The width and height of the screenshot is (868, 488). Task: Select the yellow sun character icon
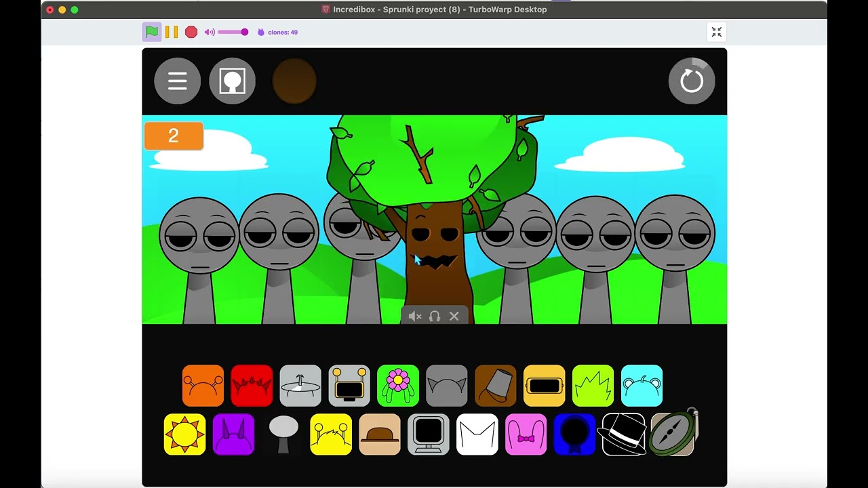click(184, 434)
